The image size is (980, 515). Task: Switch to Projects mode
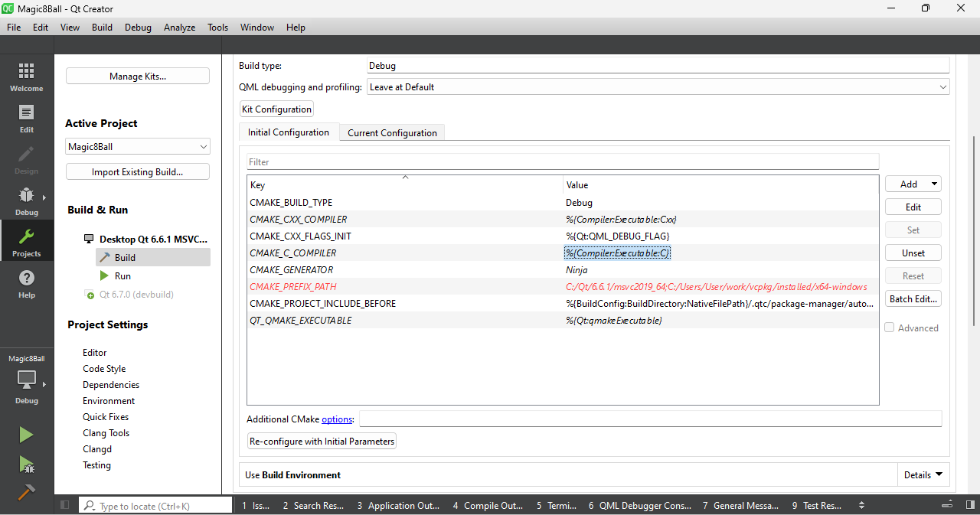pos(26,240)
